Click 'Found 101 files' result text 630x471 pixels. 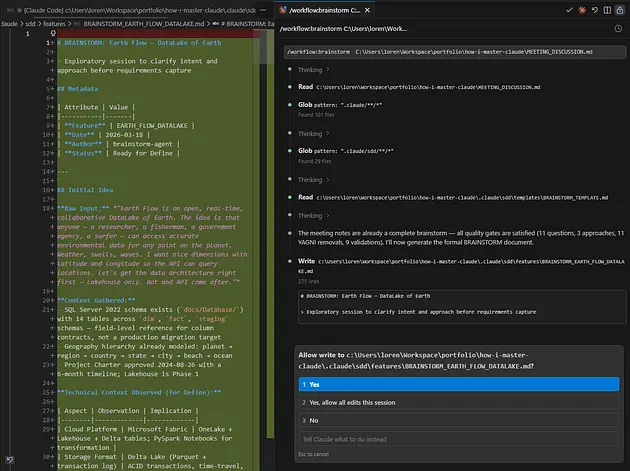(316, 115)
